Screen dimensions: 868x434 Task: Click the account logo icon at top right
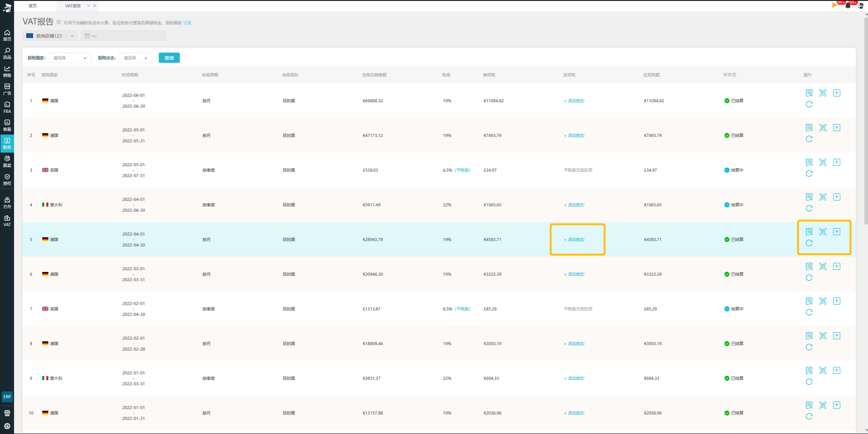pos(860,5)
